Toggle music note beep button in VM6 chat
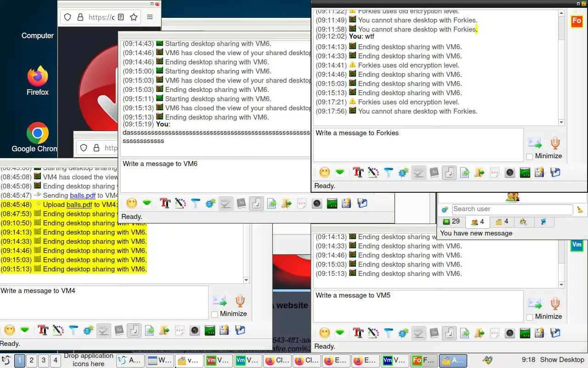This screenshot has width=588, height=368. (256, 203)
